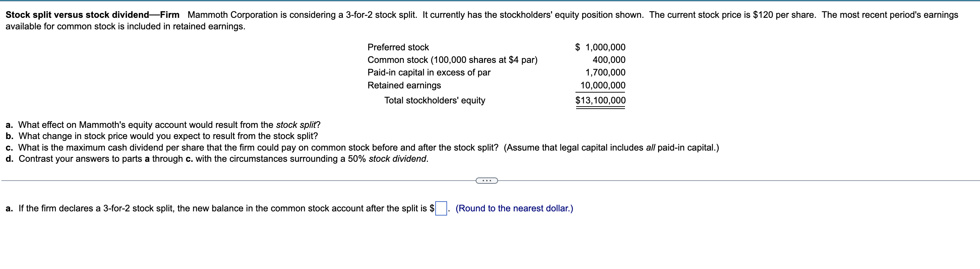Click the answer prompt text for part a
This screenshot has height=269, width=980.
(220, 209)
